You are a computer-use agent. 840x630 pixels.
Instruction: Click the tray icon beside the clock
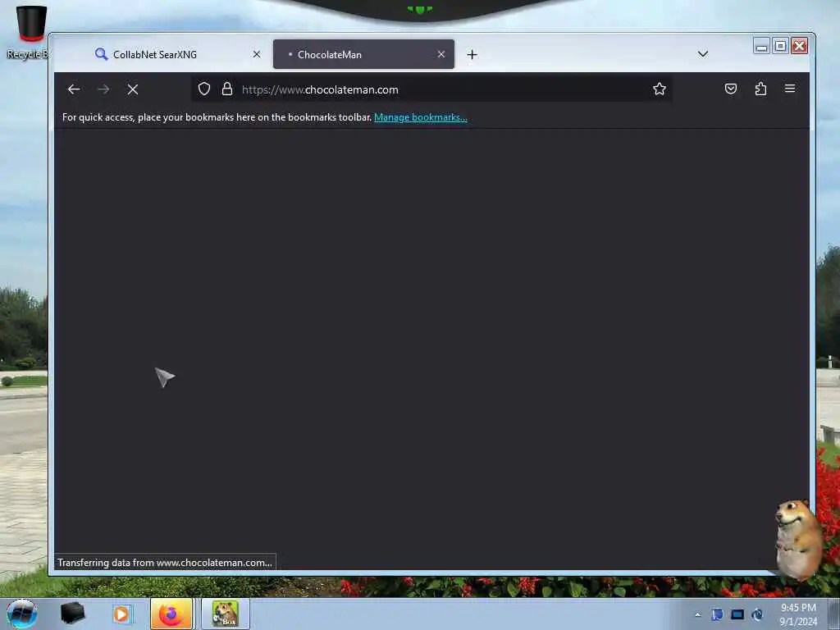[x=757, y=614]
